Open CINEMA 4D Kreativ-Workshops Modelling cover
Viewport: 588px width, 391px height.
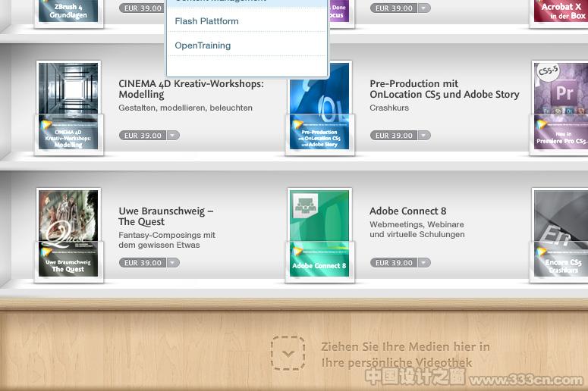[x=68, y=106]
